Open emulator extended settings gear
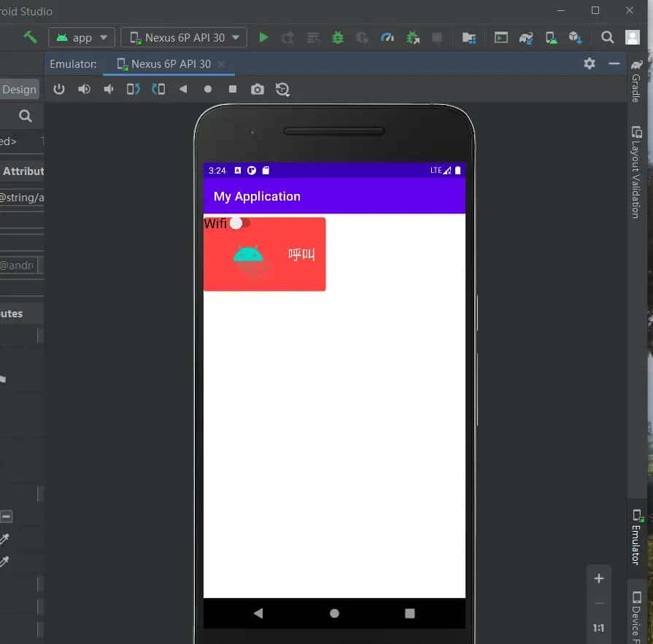Image resolution: width=653 pixels, height=644 pixels. coord(590,63)
